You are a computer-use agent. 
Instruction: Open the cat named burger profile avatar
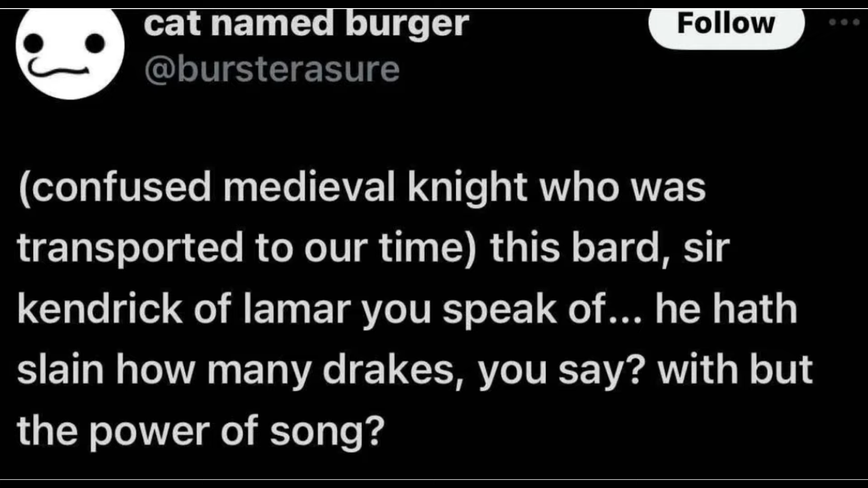click(x=70, y=51)
